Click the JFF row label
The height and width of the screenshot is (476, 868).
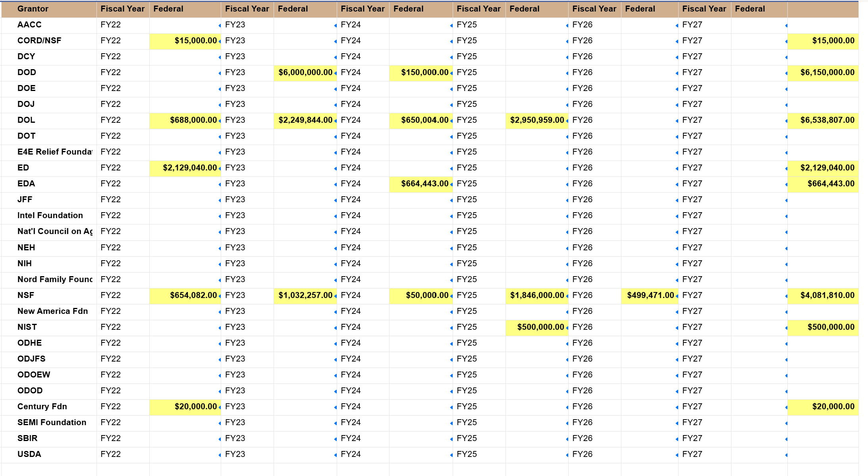pos(49,200)
